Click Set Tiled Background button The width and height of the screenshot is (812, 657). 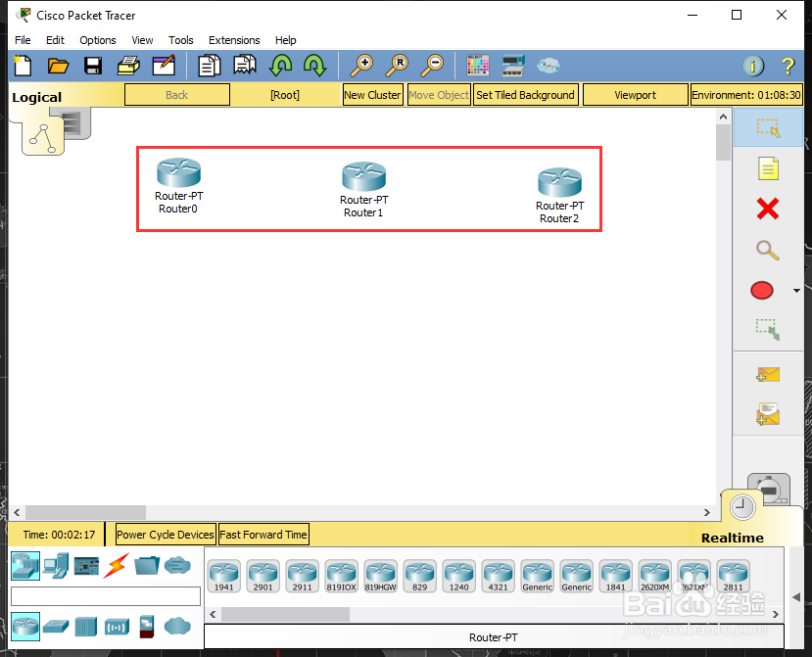(525, 95)
